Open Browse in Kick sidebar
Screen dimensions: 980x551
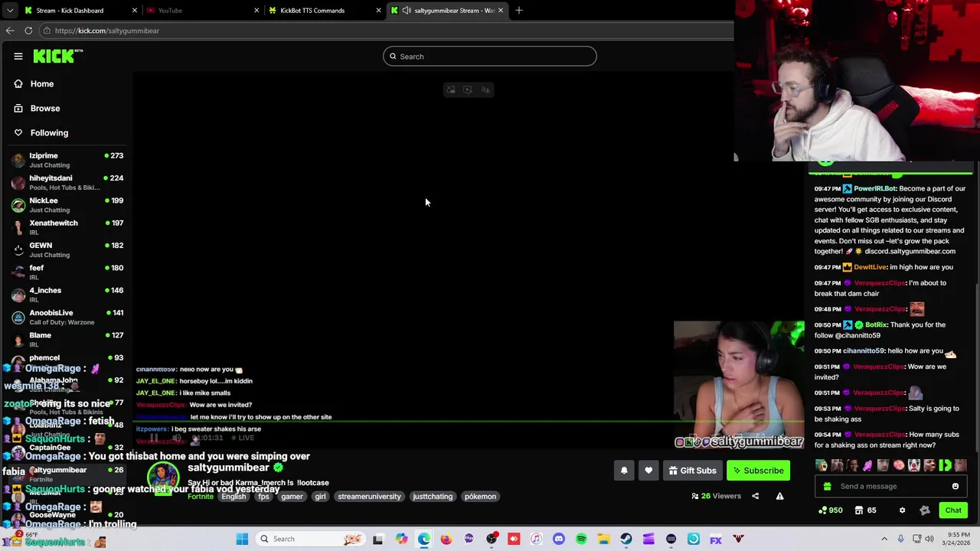tap(45, 109)
